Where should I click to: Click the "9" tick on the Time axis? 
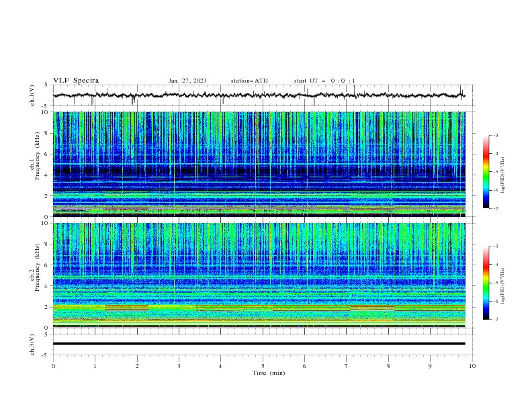430,366
